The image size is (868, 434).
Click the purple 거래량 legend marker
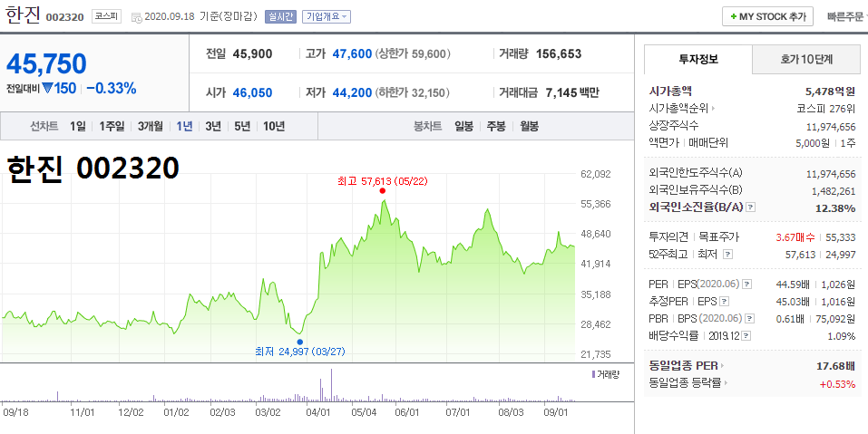click(593, 374)
